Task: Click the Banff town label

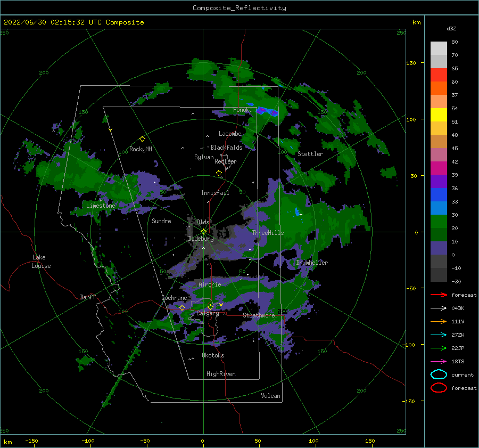Action: coord(88,297)
